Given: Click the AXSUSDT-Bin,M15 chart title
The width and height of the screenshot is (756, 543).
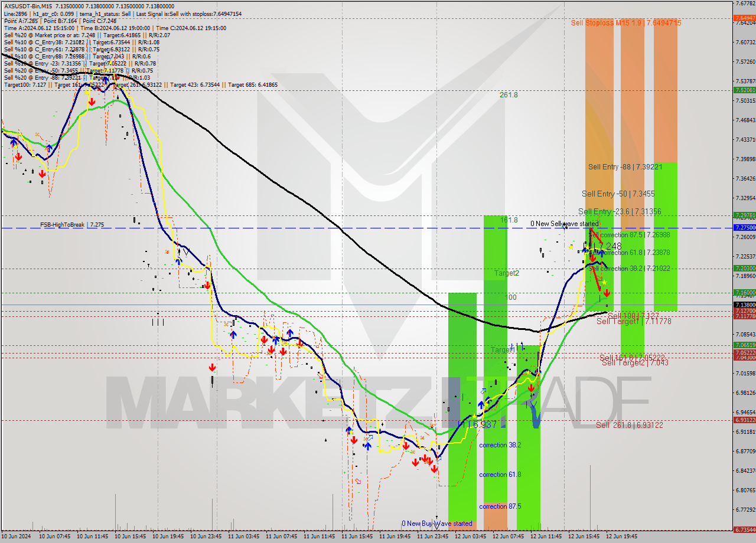Looking at the screenshot, I should pyautogui.click(x=28, y=5).
